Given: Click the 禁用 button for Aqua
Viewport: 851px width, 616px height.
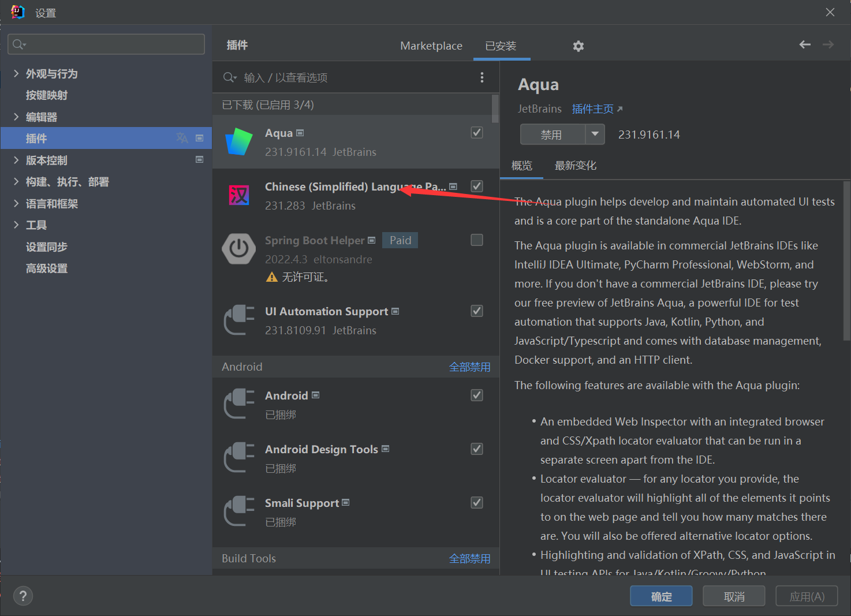Looking at the screenshot, I should pyautogui.click(x=553, y=135).
